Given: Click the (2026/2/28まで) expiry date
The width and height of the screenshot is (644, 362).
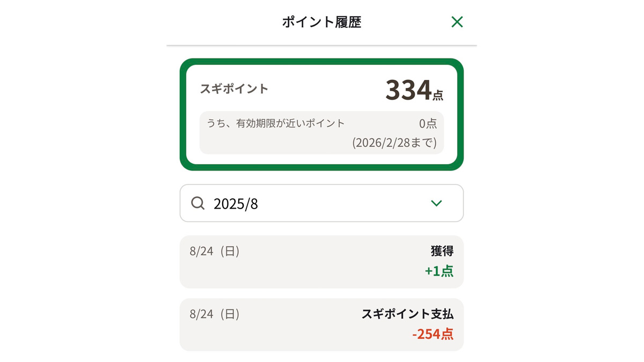Looking at the screenshot, I should (x=394, y=143).
